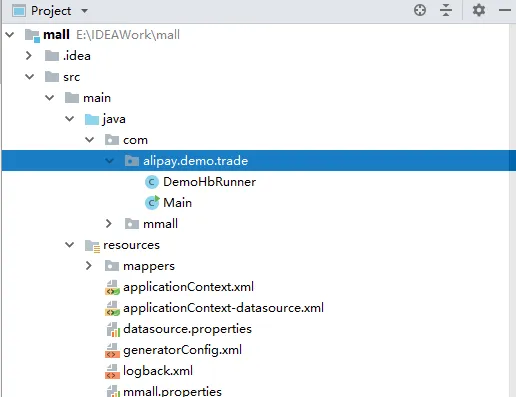Click the mmall package icon
Screen dimensions: 516x397
point(132,224)
